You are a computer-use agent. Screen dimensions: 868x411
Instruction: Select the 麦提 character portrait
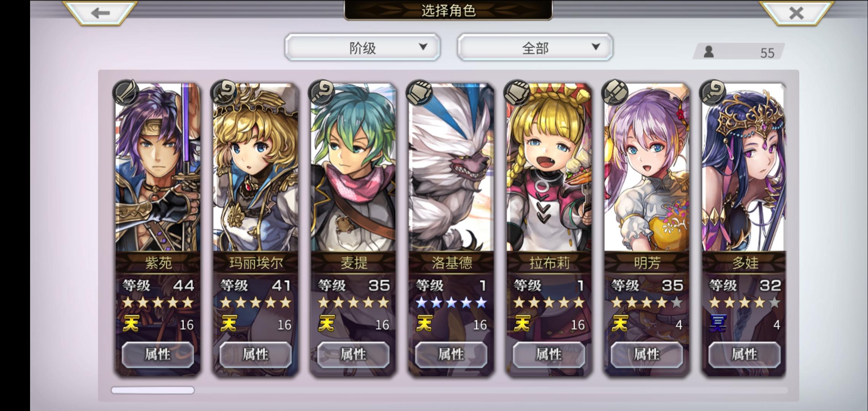click(353, 167)
